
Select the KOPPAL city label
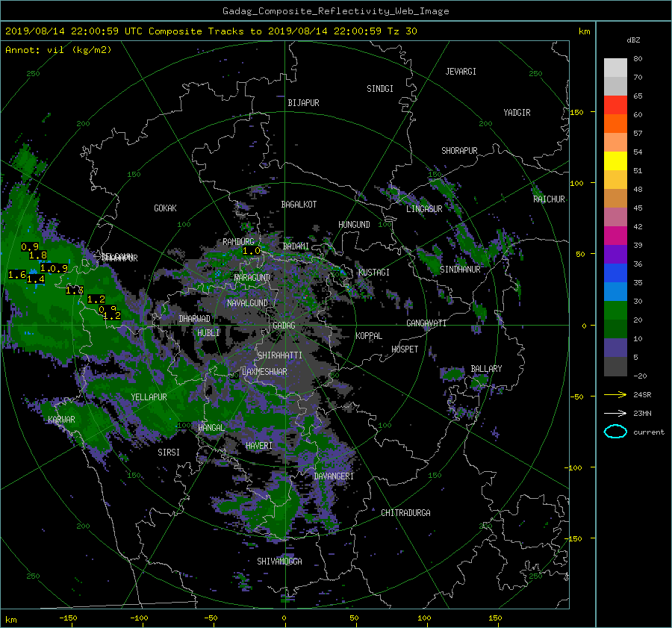tap(369, 336)
